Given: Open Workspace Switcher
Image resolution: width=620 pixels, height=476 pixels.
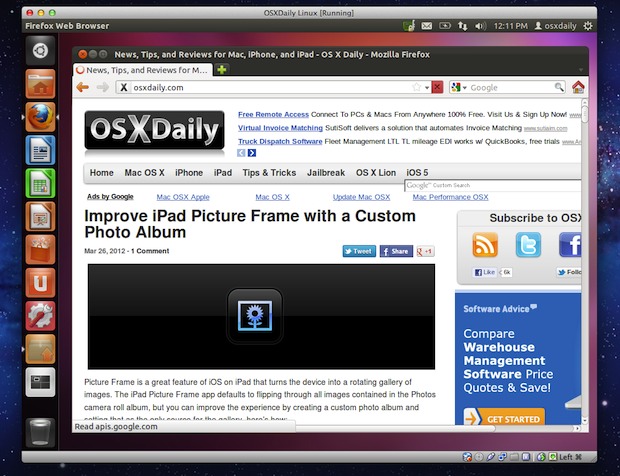Looking at the screenshot, I should (40, 382).
